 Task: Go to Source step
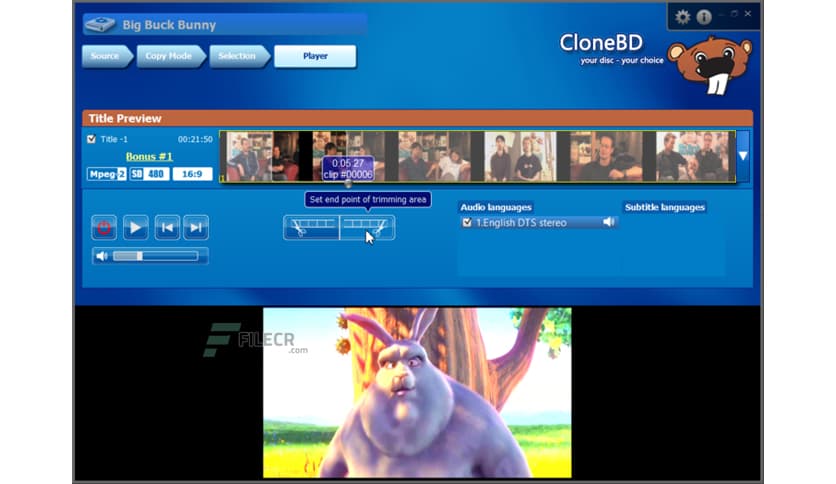pyautogui.click(x=105, y=56)
